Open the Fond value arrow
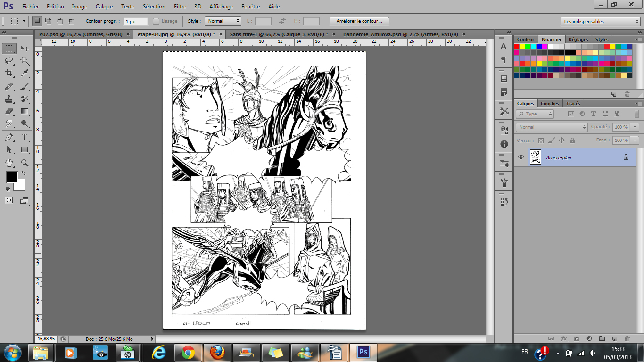 point(635,140)
